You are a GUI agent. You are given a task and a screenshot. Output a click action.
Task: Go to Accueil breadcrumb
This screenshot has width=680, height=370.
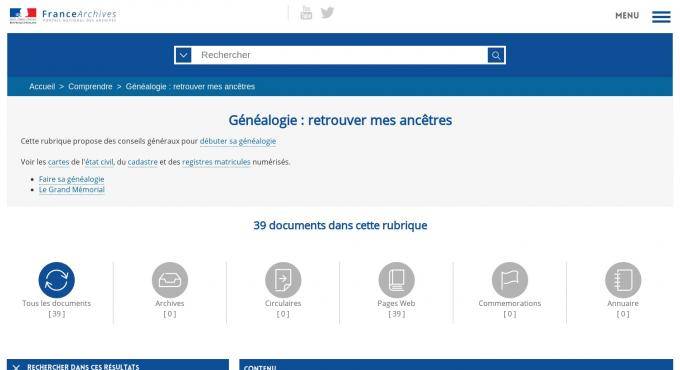tap(42, 86)
